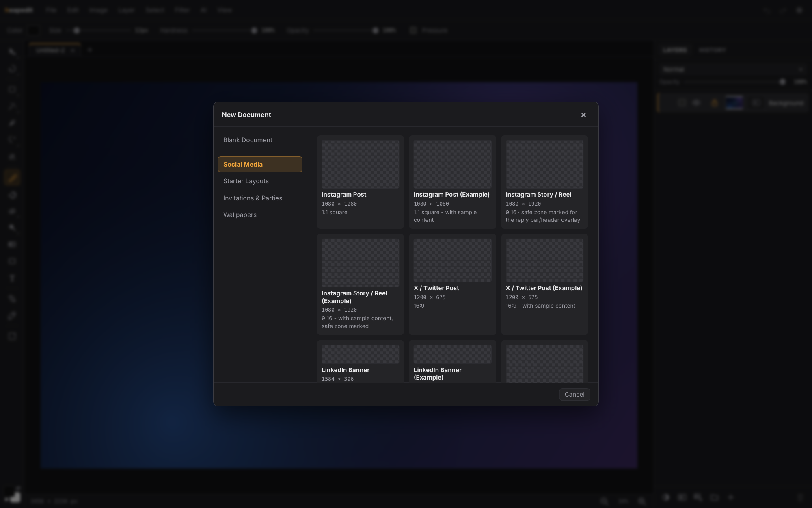Select the Blank Document category
The width and height of the screenshot is (812, 508).
pos(260,140)
